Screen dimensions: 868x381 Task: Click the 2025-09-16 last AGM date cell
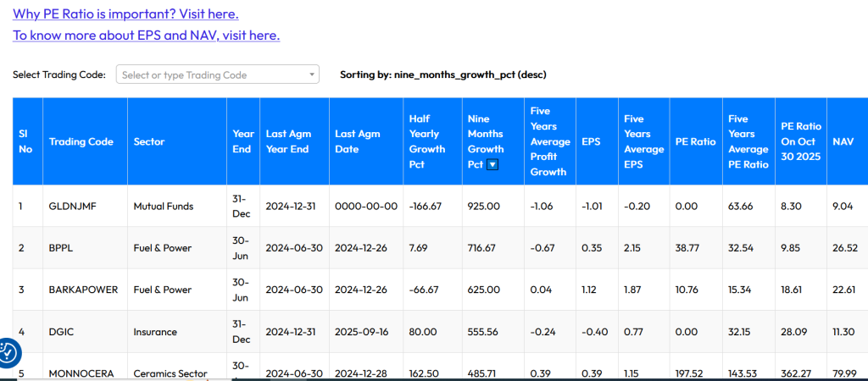(364, 332)
